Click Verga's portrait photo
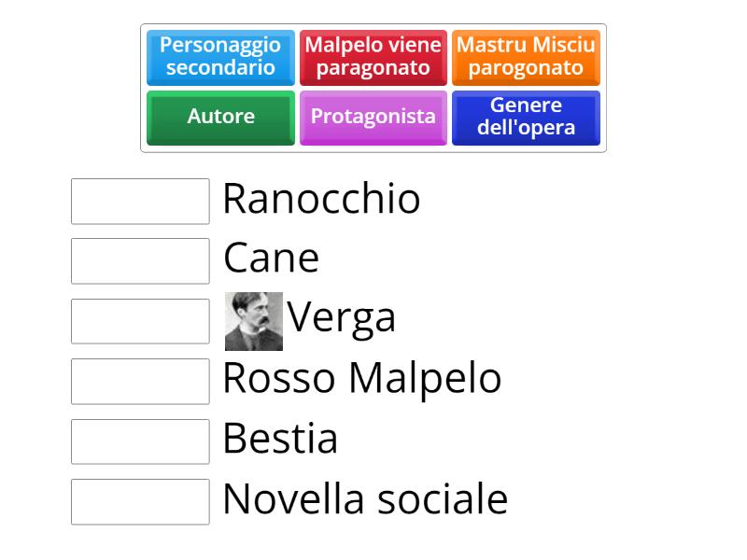The image size is (747, 560). click(x=254, y=317)
